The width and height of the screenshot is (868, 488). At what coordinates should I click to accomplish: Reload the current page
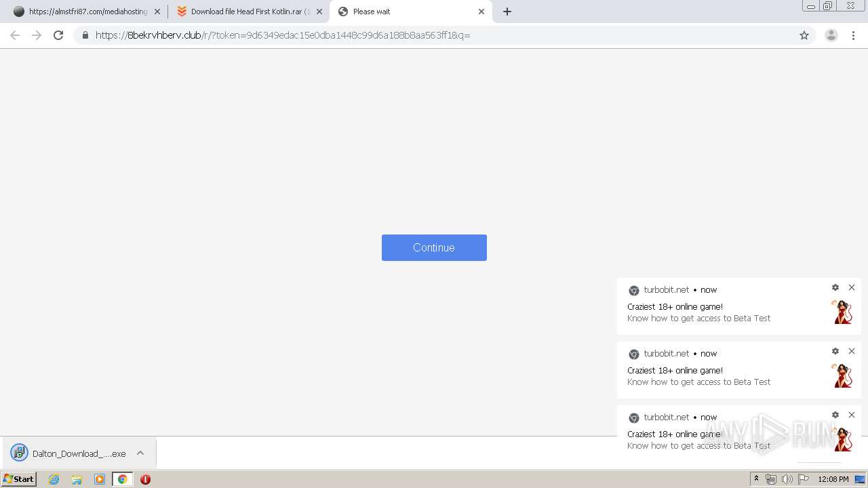point(58,35)
